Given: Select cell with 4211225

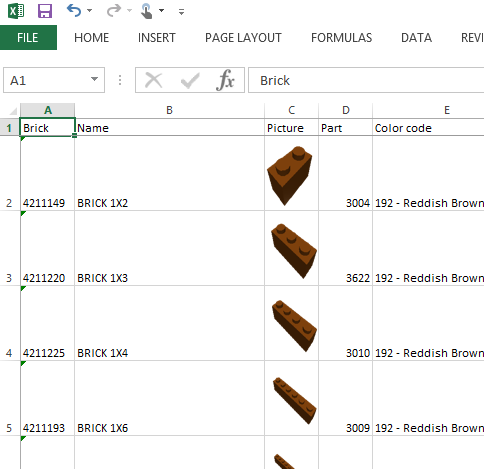Looking at the screenshot, I should click(x=48, y=323).
